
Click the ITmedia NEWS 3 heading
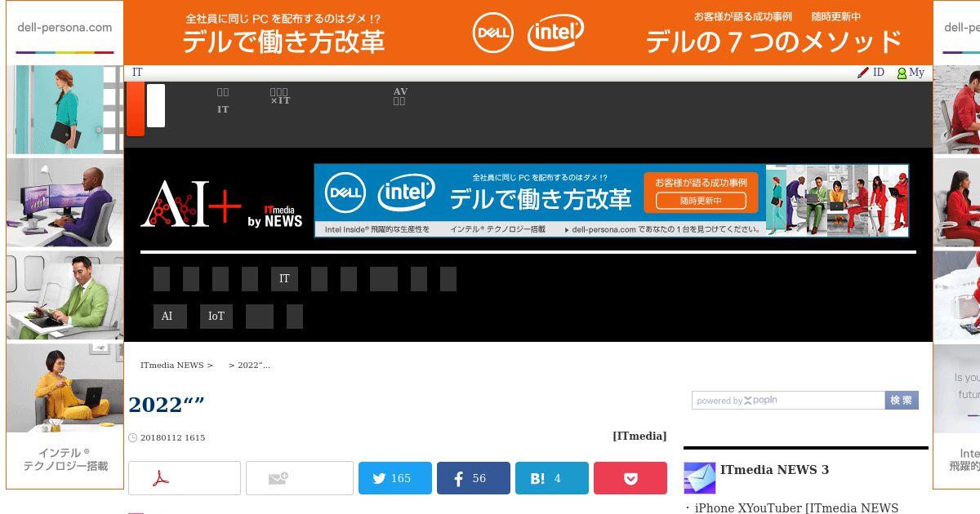click(774, 470)
